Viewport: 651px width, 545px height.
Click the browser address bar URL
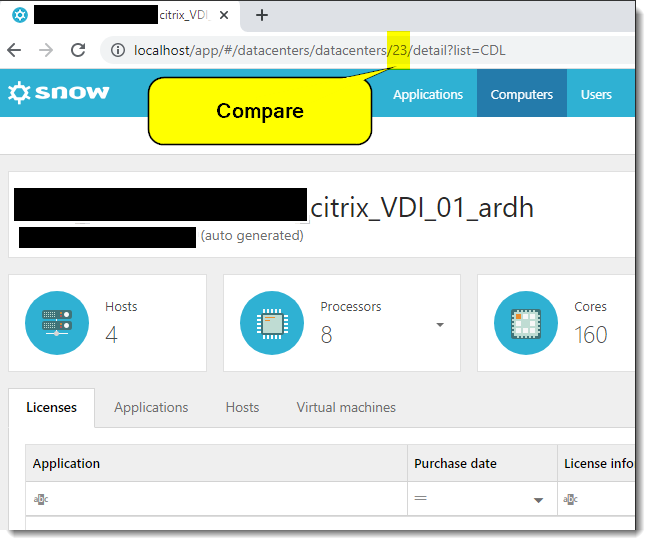(x=319, y=50)
